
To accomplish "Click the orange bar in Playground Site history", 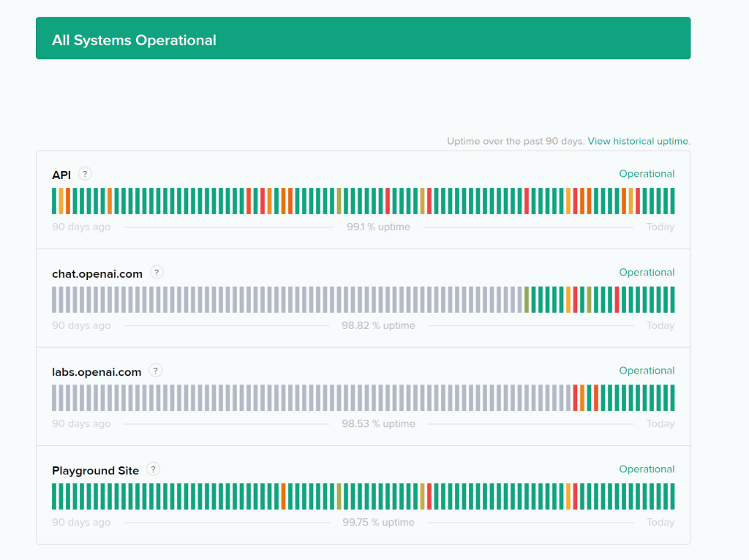I will point(285,496).
